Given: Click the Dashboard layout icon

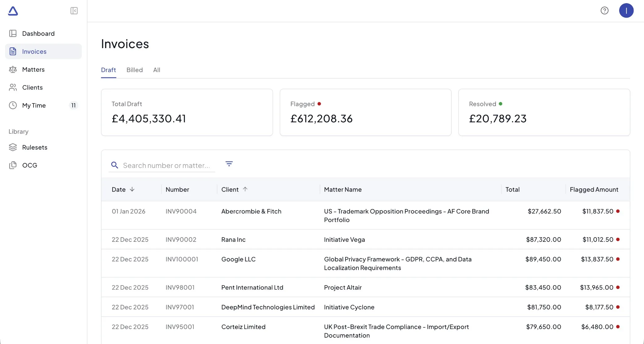Looking at the screenshot, I should pyautogui.click(x=13, y=33).
